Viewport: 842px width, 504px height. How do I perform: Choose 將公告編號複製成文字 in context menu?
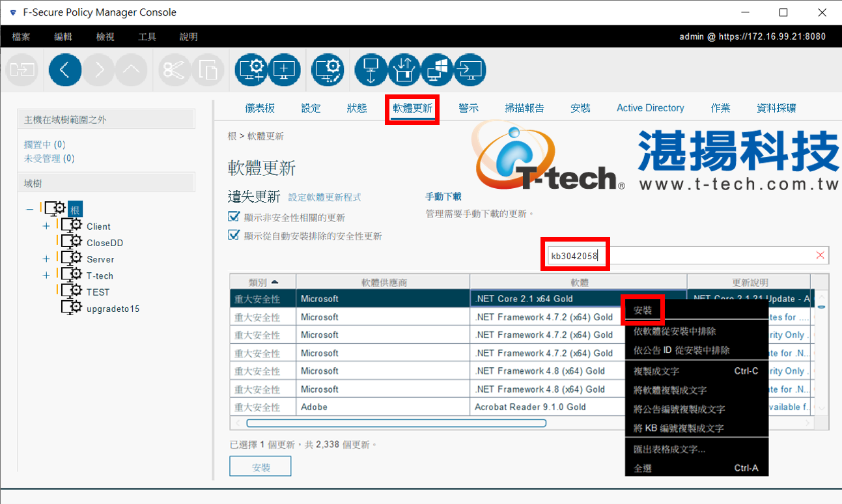coord(697,409)
